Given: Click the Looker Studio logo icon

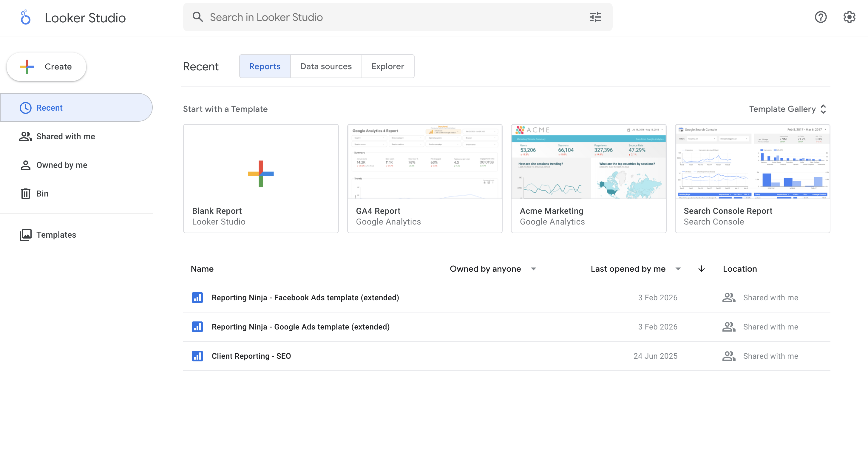Looking at the screenshot, I should point(25,18).
